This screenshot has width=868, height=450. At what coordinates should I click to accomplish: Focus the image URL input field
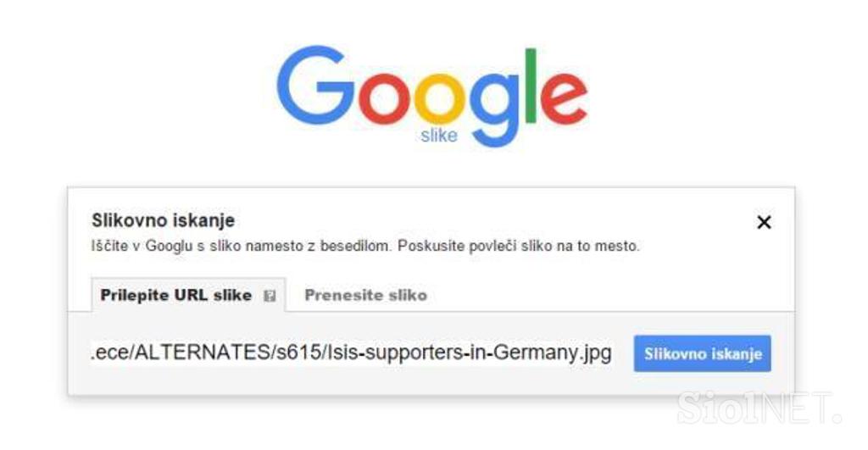pyautogui.click(x=352, y=353)
